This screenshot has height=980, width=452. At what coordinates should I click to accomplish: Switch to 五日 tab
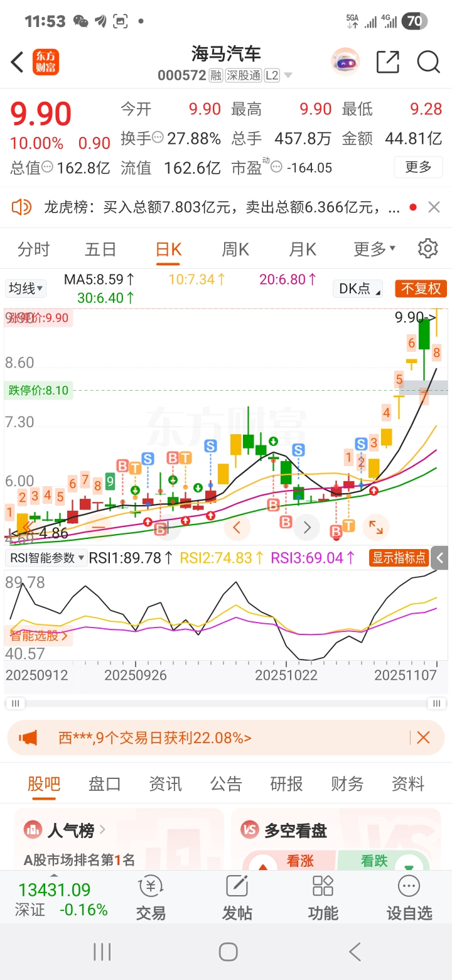tap(100, 249)
